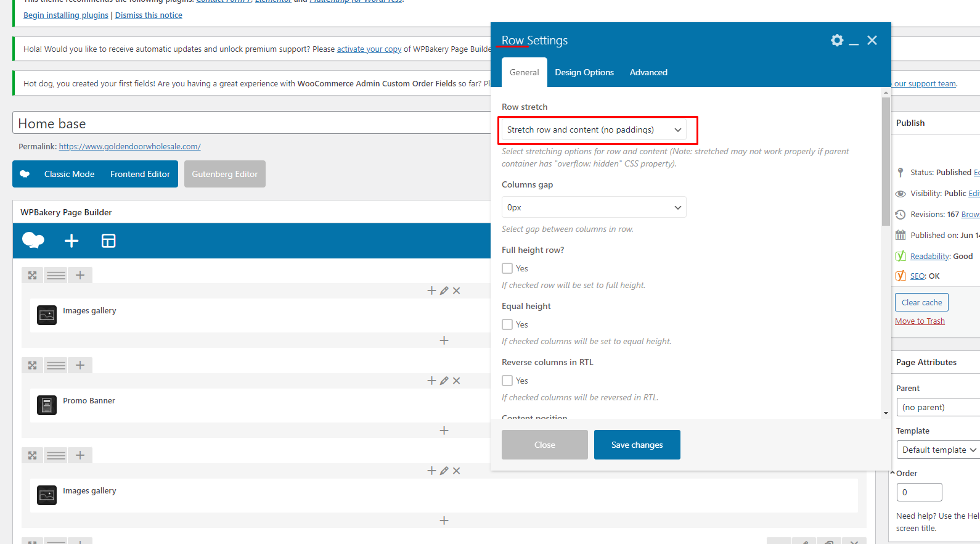Screen dimensions: 980x544
Task: Click Close button in Row Settings
Action: tap(545, 445)
